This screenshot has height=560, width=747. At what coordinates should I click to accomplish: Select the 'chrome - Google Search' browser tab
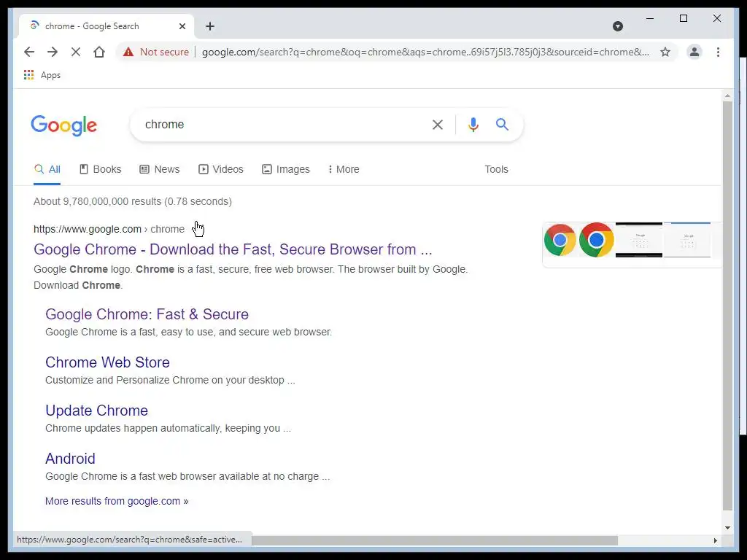pyautogui.click(x=107, y=26)
